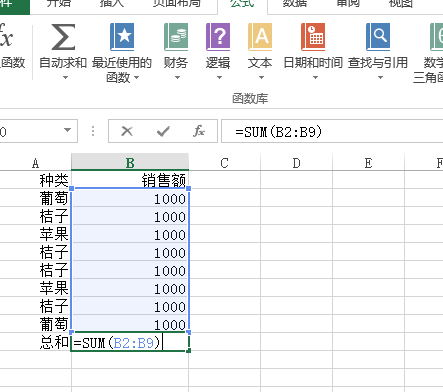This screenshot has width=443, height=392.
Task: Open the Name Box dropdown arrow
Action: click(x=68, y=130)
